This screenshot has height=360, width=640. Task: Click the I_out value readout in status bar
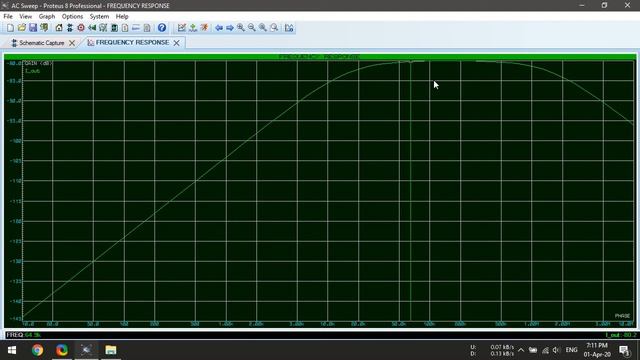[620, 335]
